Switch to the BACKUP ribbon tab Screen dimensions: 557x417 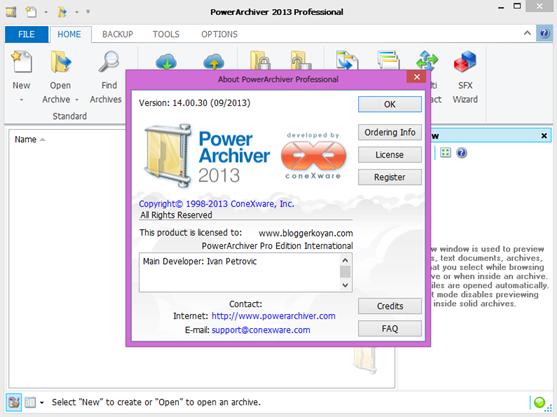[118, 34]
